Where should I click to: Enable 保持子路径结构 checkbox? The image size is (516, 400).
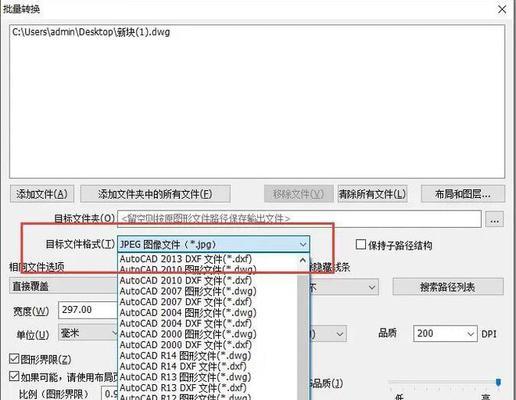360,245
